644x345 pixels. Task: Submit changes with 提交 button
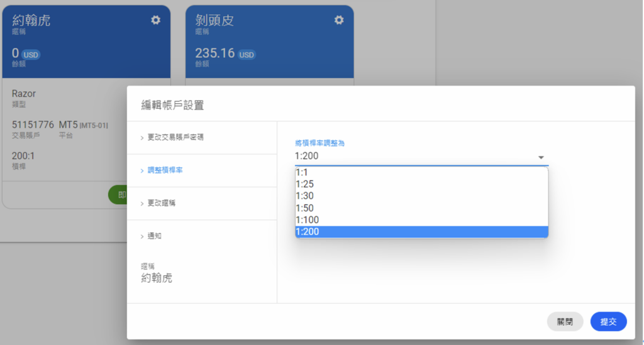[608, 322]
